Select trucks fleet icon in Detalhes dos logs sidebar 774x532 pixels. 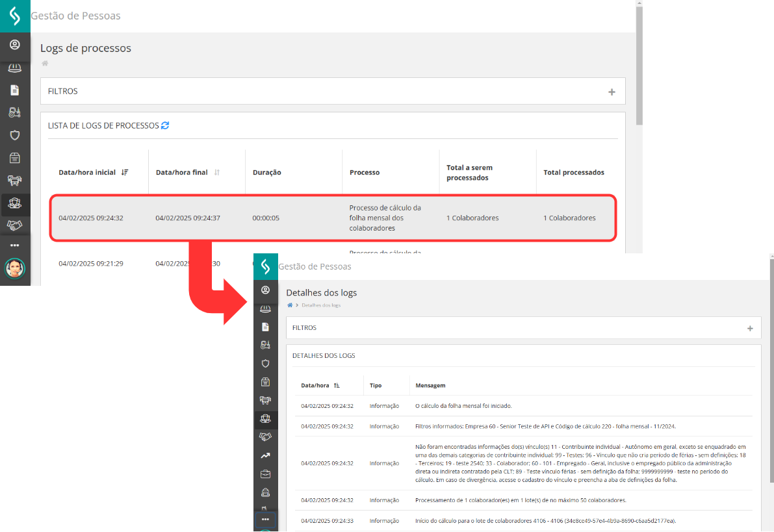pos(266,400)
